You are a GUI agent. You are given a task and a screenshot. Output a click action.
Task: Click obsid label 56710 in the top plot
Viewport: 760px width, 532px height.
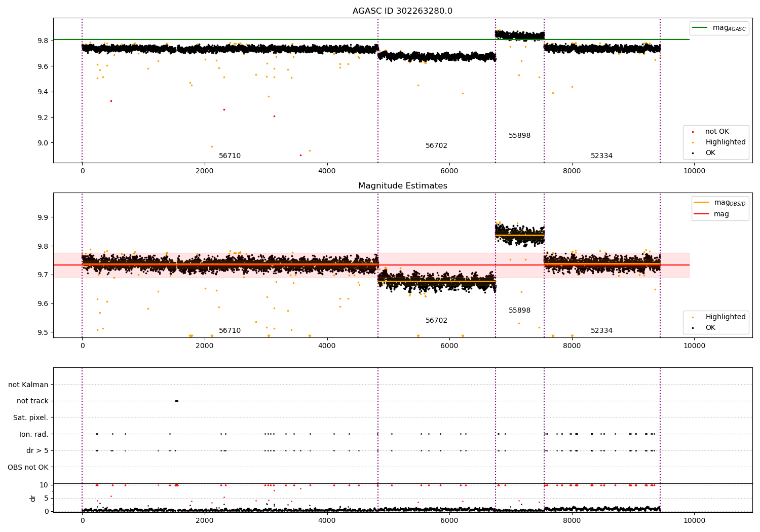(x=230, y=156)
